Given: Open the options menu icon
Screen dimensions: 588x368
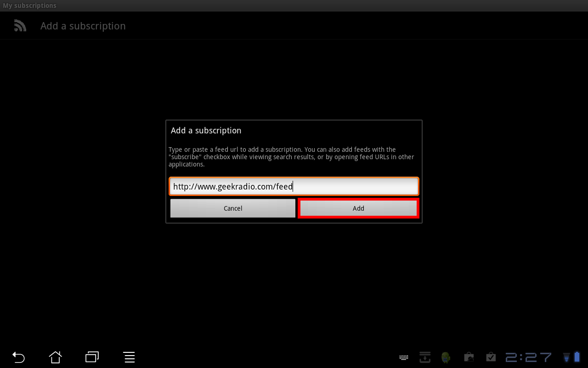Looking at the screenshot, I should point(129,357).
